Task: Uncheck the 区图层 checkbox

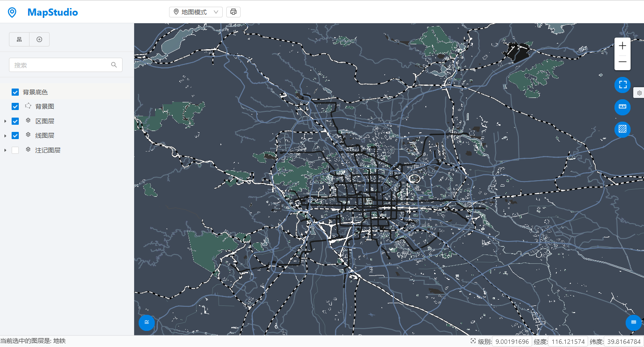Action: coord(15,121)
